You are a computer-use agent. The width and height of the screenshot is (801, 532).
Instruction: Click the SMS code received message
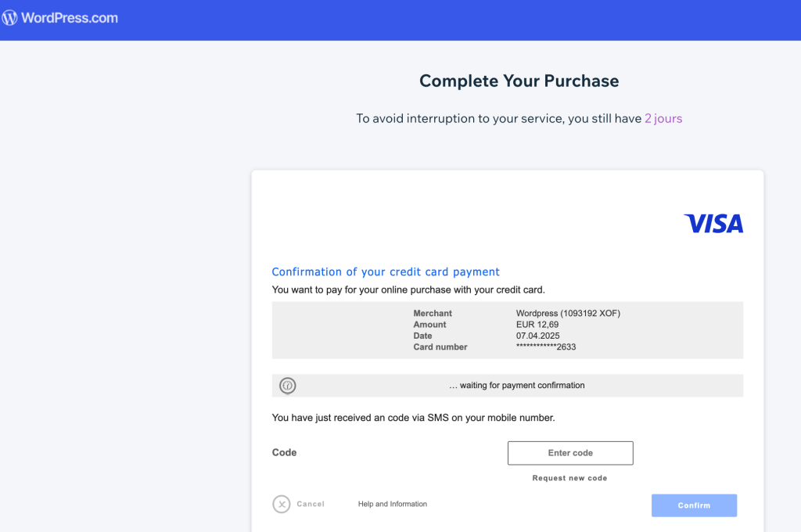pyautogui.click(x=413, y=418)
